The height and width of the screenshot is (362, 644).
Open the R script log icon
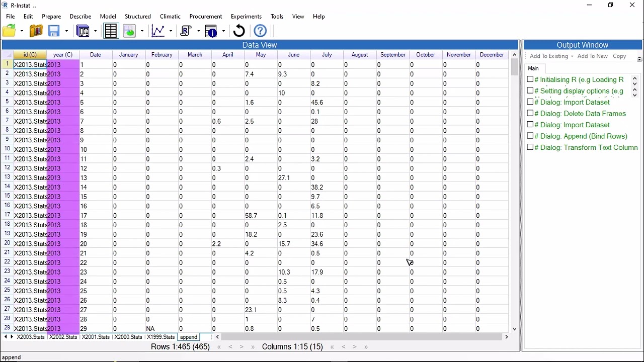(x=186, y=31)
